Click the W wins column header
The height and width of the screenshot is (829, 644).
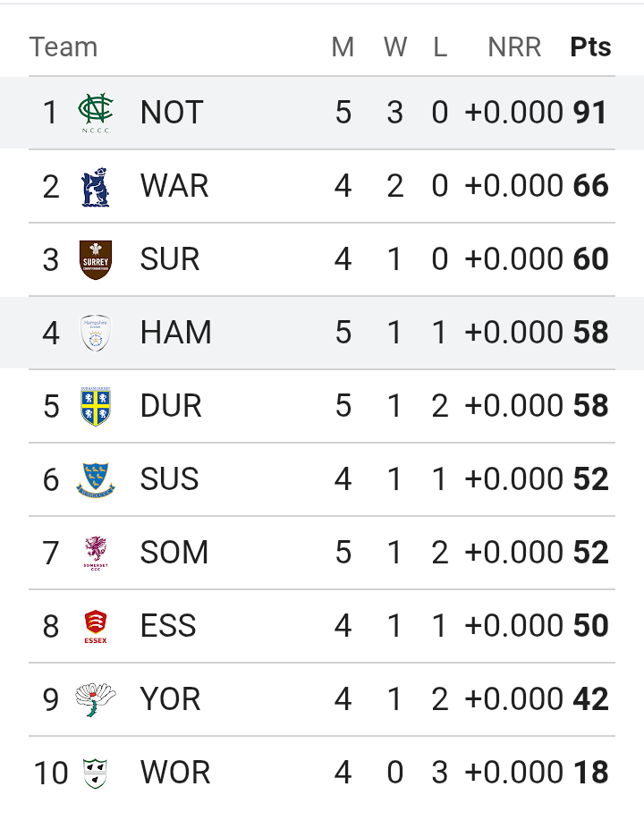[x=395, y=47]
